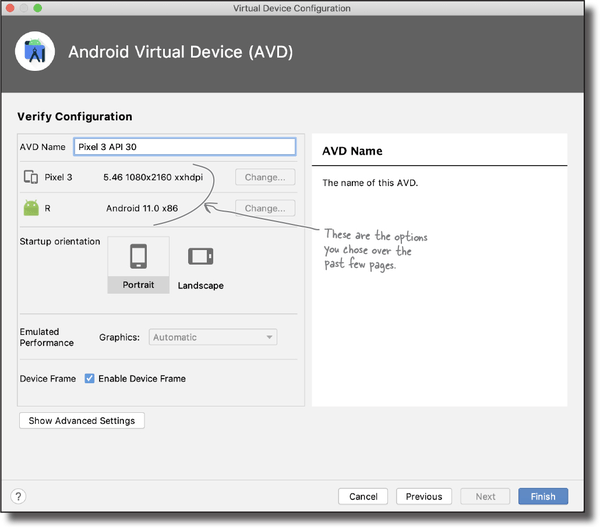Click inside the AVD Name text field
Viewport: 600px width, 528px height.
(184, 147)
